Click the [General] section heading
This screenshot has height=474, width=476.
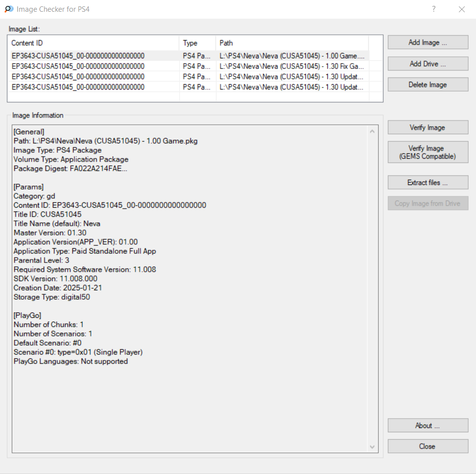pyautogui.click(x=29, y=132)
